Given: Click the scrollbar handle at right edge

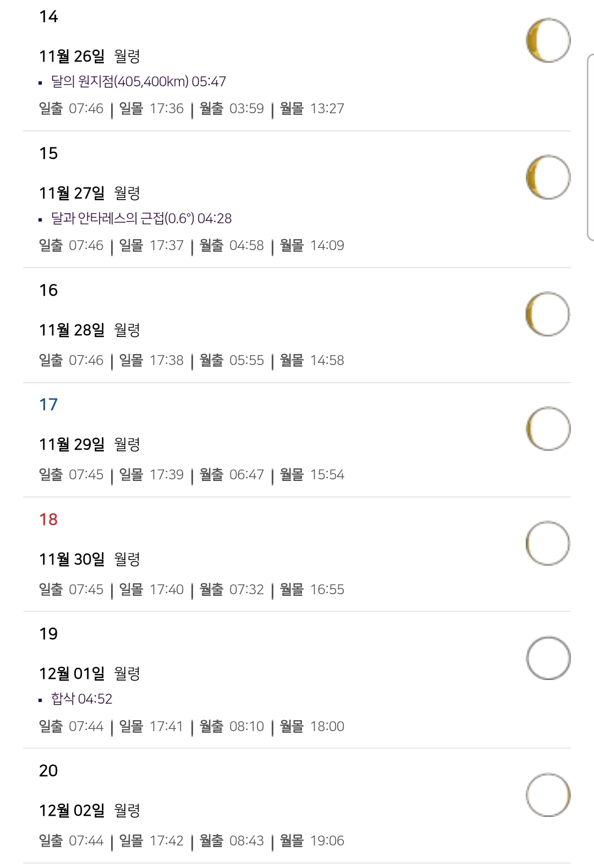Looking at the screenshot, I should click(591, 147).
